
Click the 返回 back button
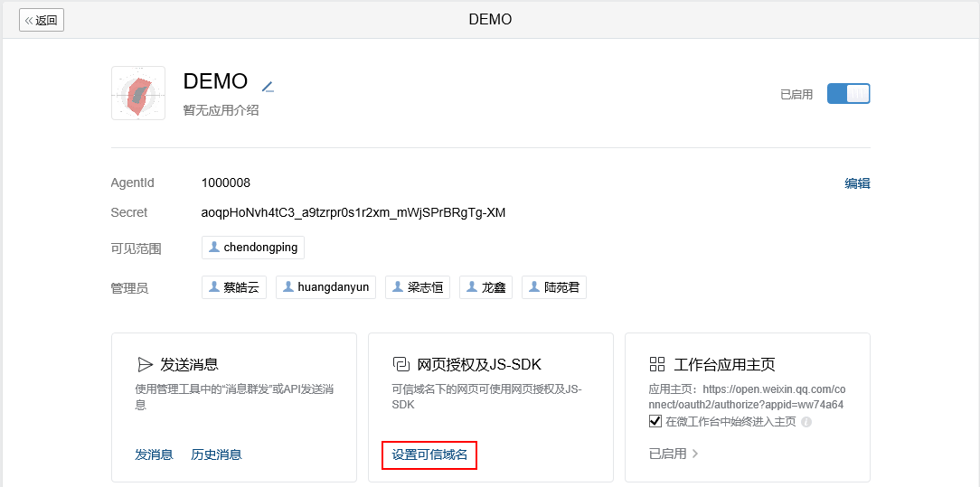click(42, 20)
